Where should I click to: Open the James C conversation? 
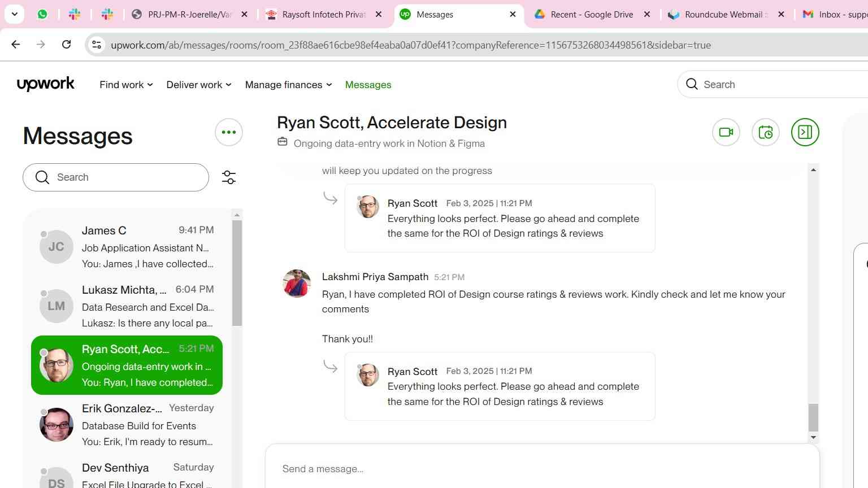[127, 247]
